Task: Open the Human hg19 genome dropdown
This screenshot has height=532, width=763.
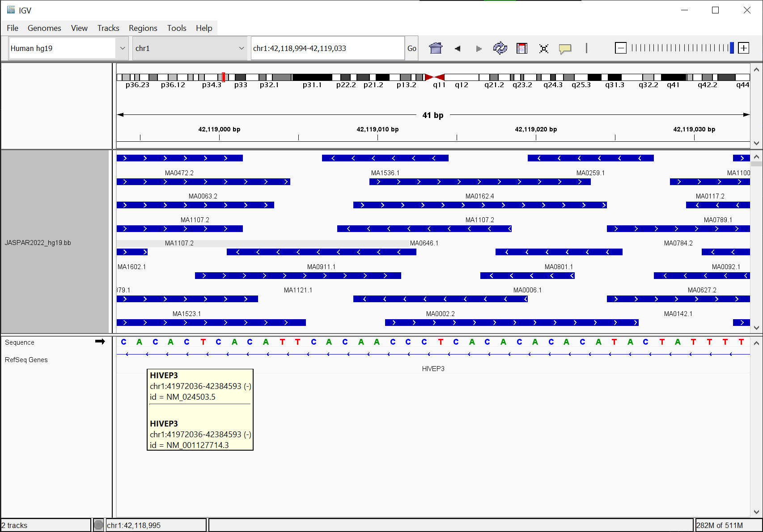Action: [123, 48]
